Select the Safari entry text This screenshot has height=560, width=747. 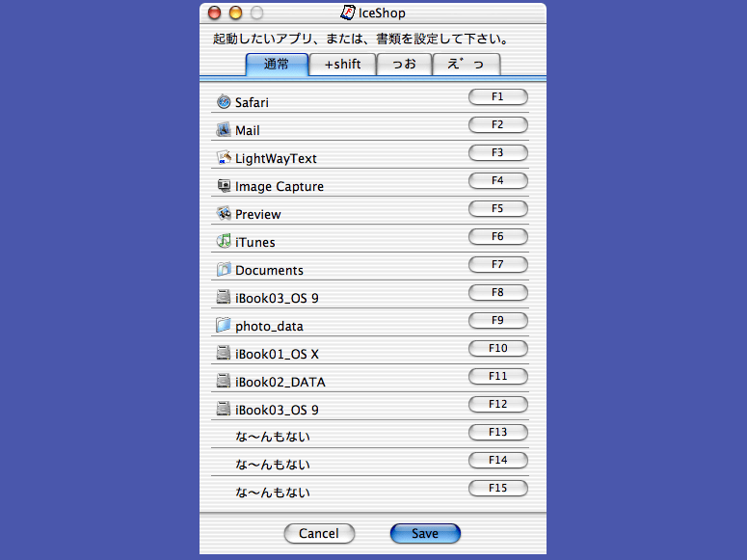coord(252,102)
